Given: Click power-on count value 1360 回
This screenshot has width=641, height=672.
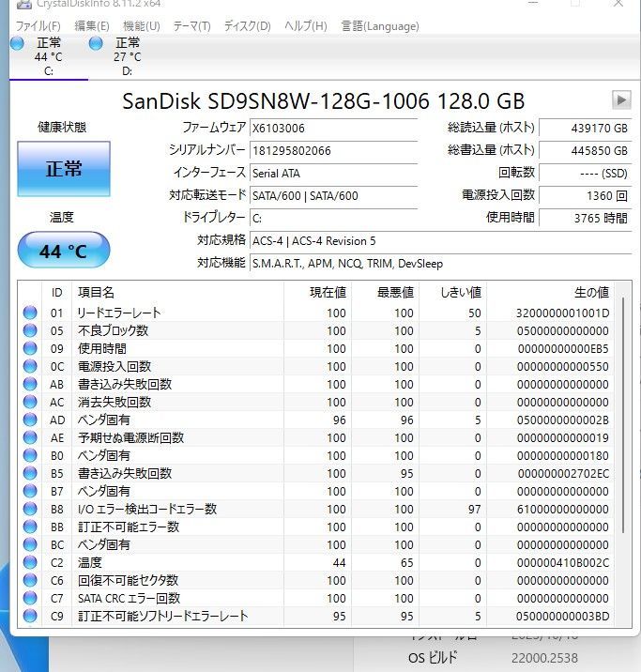Looking at the screenshot, I should coord(585,196).
